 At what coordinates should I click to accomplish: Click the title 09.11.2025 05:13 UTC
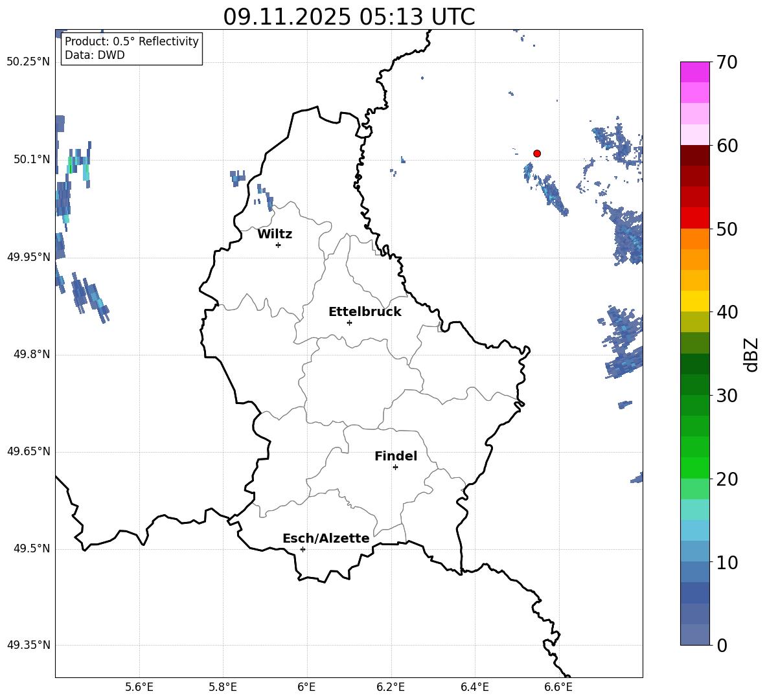point(349,17)
